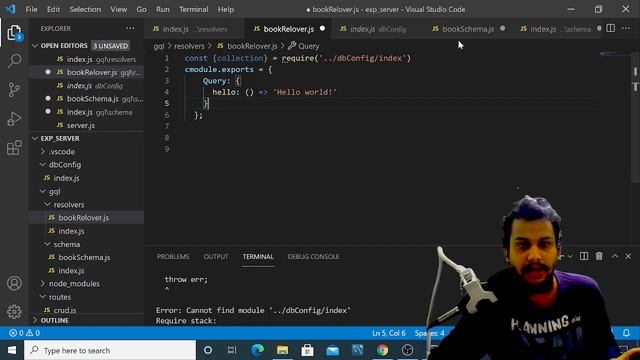Image resolution: width=640 pixels, height=360 pixels.
Task: Open the Terminal menu
Action: [193, 9]
